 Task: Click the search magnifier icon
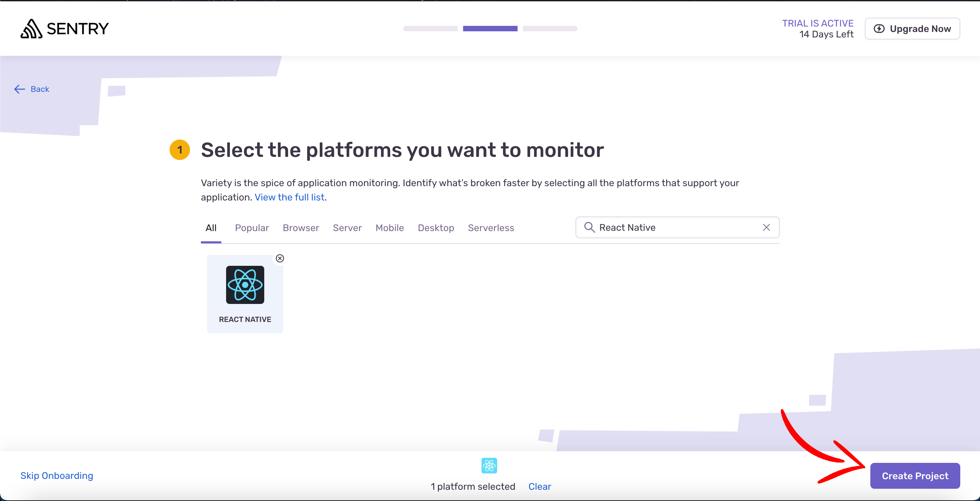point(589,227)
